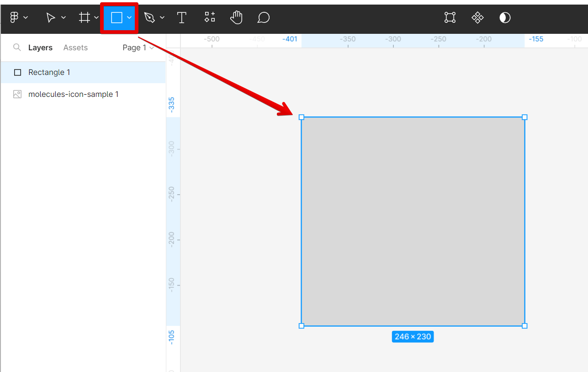Select the Text tool
This screenshot has width=588, height=372.
[181, 17]
